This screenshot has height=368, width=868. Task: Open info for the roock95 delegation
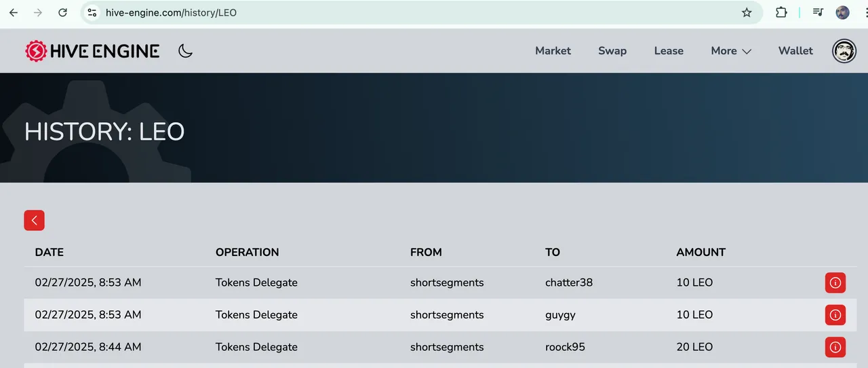tap(835, 347)
